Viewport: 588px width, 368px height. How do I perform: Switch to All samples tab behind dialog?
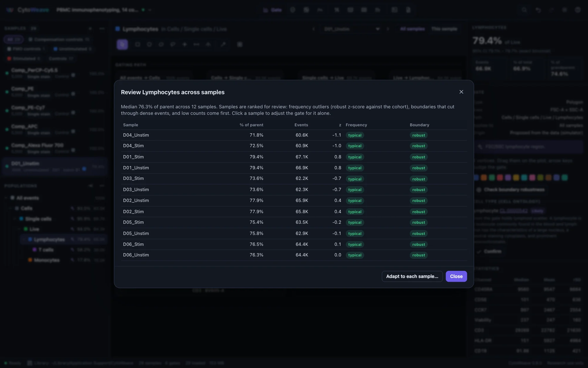pos(412,29)
